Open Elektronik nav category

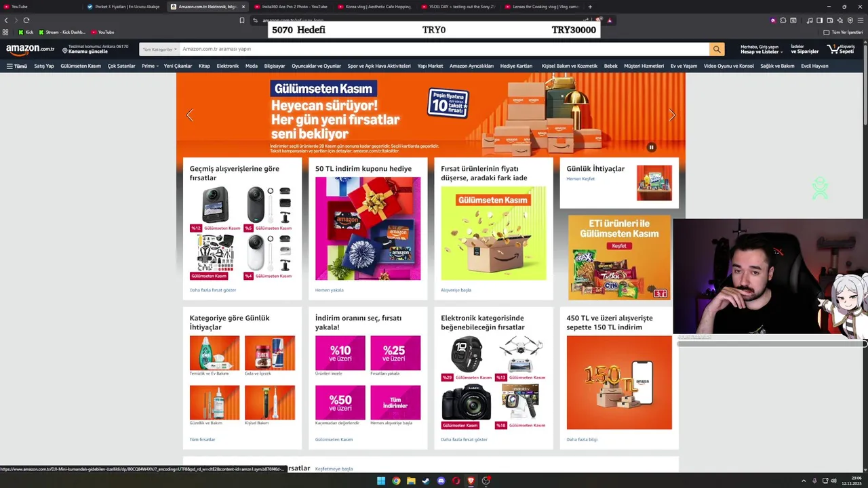pos(228,66)
